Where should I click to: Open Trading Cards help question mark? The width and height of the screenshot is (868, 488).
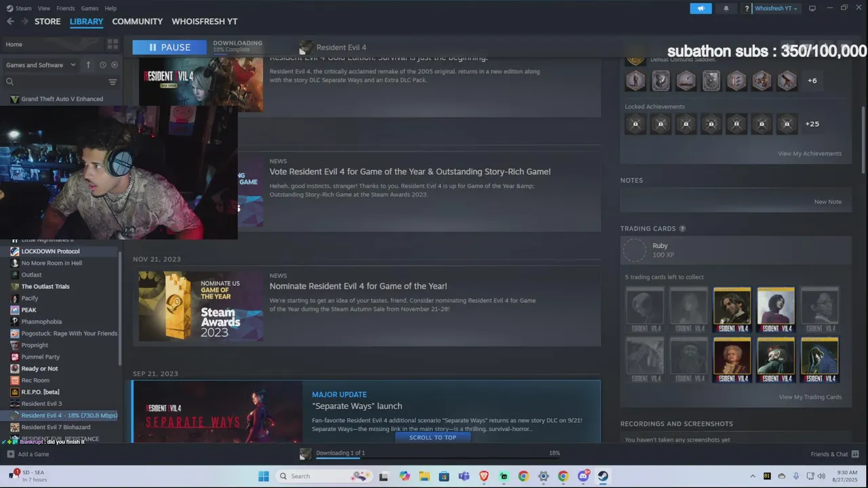coord(682,229)
